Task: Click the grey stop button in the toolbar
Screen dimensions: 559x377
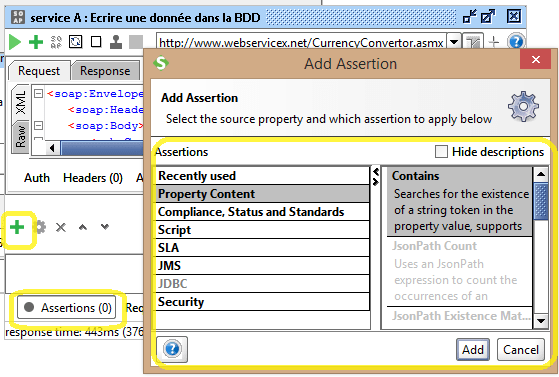Action: (x=136, y=42)
